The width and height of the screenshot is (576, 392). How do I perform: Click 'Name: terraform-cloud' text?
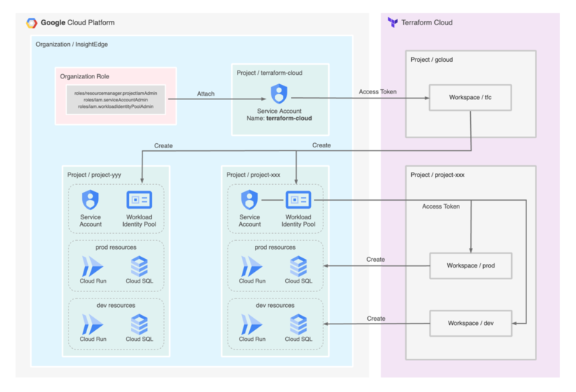coord(279,118)
